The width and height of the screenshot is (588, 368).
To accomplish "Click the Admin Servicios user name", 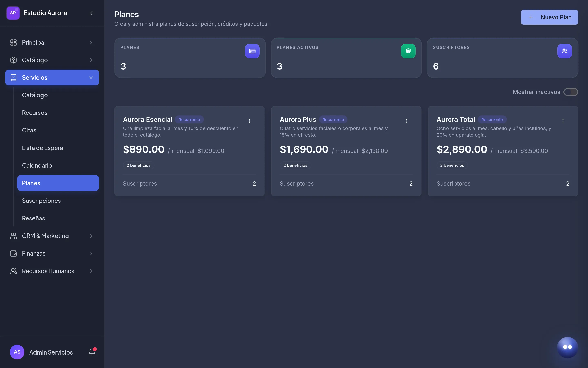I will pyautogui.click(x=51, y=352).
